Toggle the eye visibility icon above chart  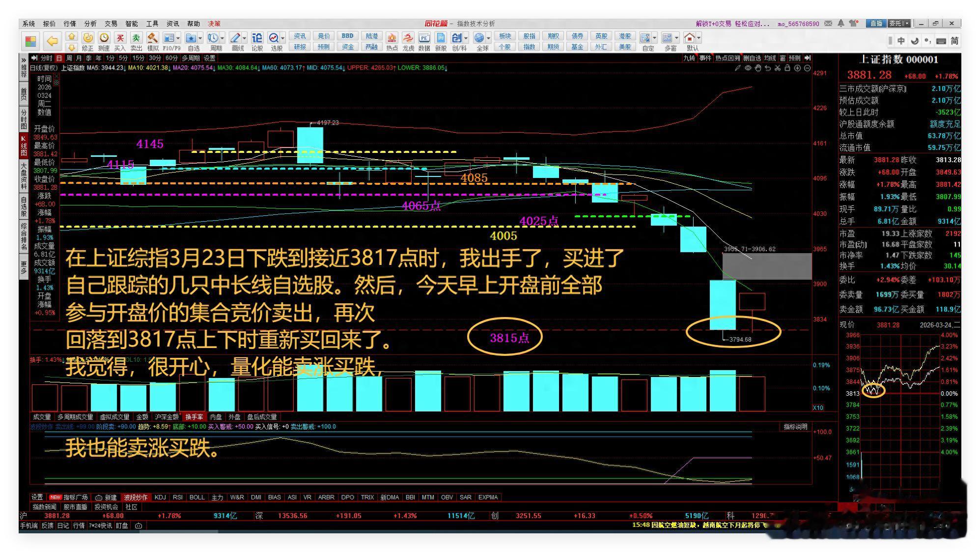click(748, 68)
